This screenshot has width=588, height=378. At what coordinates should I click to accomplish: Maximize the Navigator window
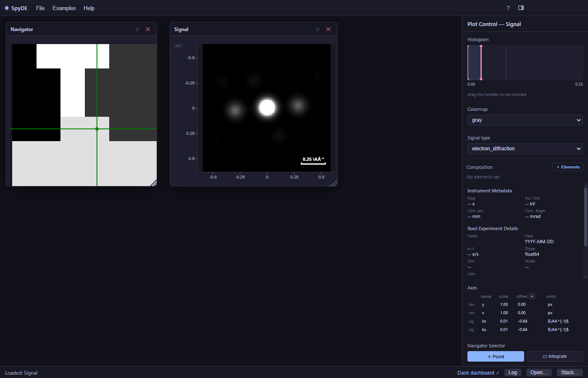tap(137, 29)
